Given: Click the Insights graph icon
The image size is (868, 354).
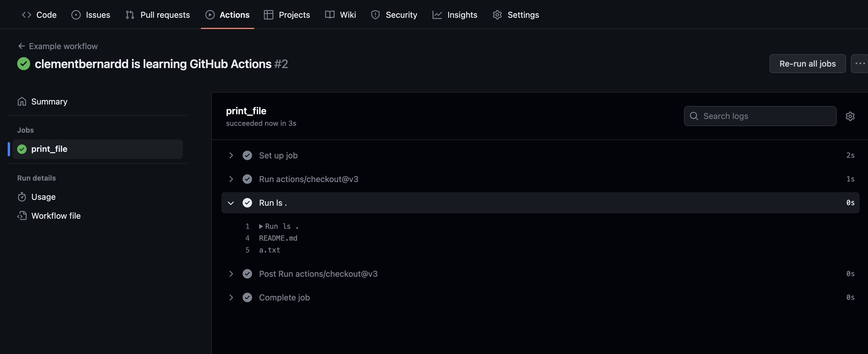Looking at the screenshot, I should (x=437, y=15).
